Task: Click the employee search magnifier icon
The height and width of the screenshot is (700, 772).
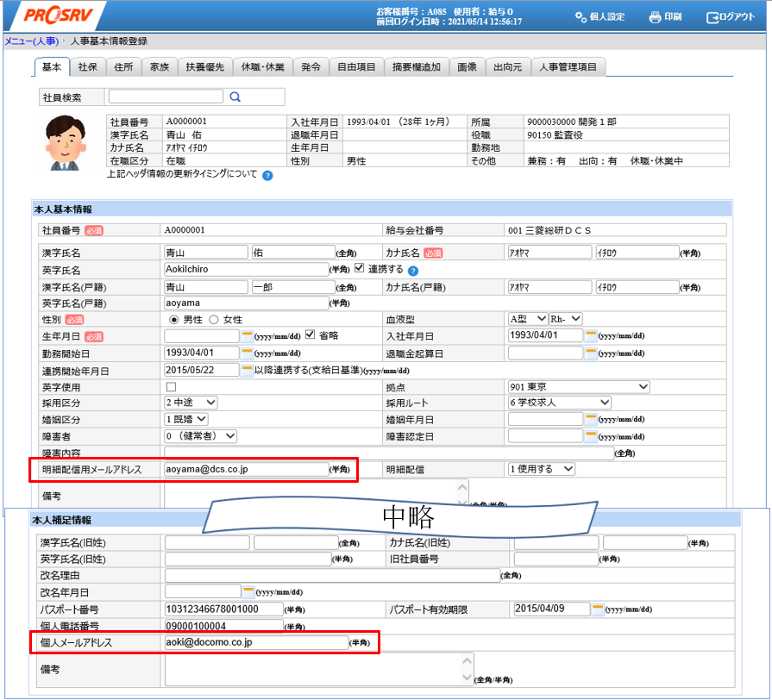Action: [235, 97]
